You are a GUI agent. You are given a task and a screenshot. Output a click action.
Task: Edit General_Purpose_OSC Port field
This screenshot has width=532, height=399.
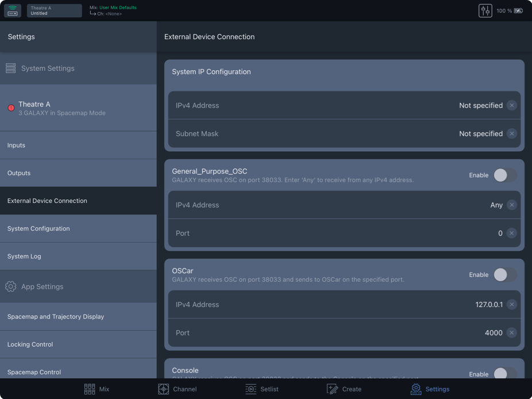pos(344,233)
